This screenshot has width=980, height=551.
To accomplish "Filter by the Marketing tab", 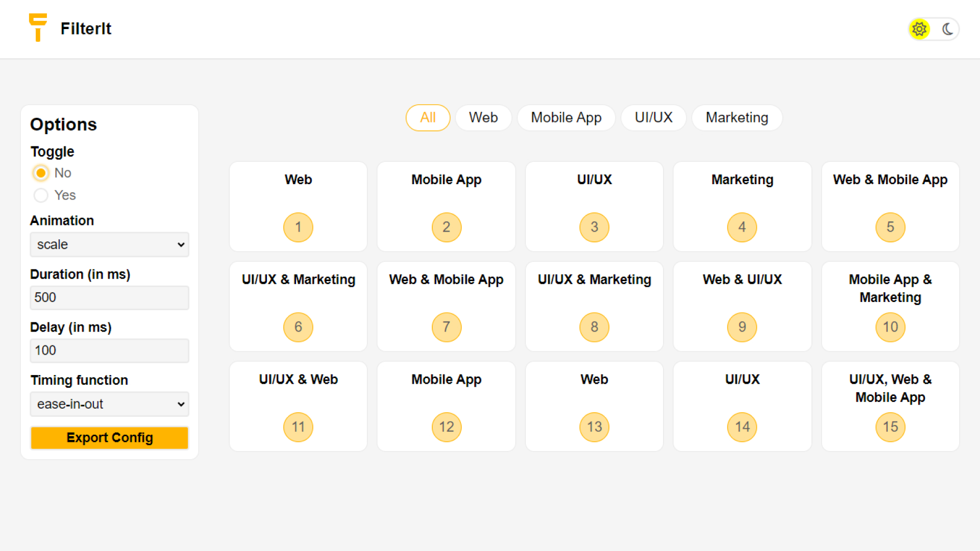I will [x=737, y=118].
